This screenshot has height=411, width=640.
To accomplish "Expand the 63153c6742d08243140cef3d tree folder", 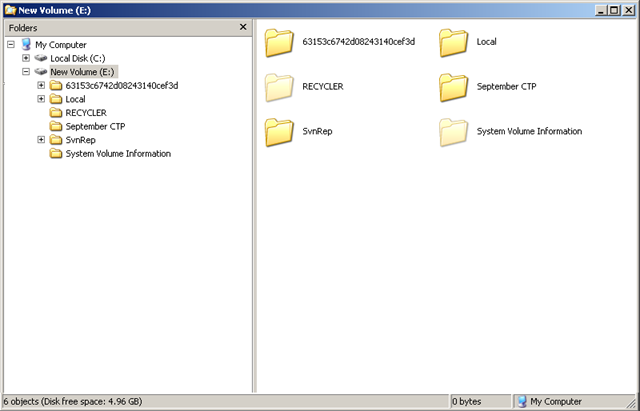I will 41,85.
